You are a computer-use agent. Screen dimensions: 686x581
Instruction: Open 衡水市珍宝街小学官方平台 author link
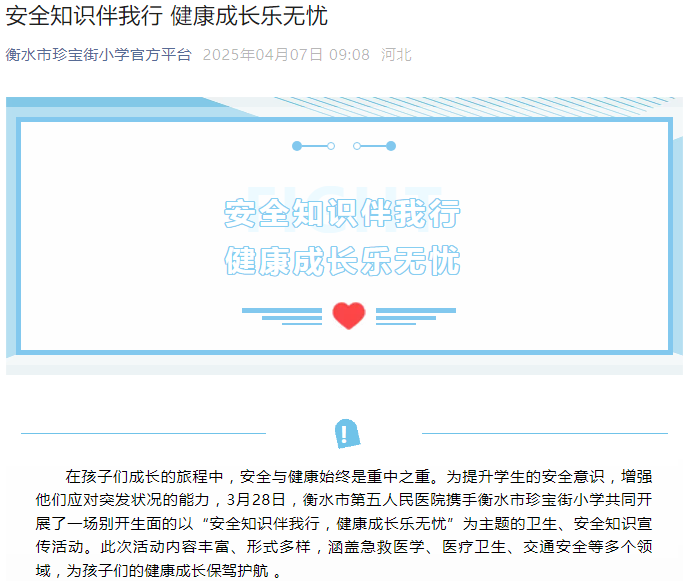[98, 55]
